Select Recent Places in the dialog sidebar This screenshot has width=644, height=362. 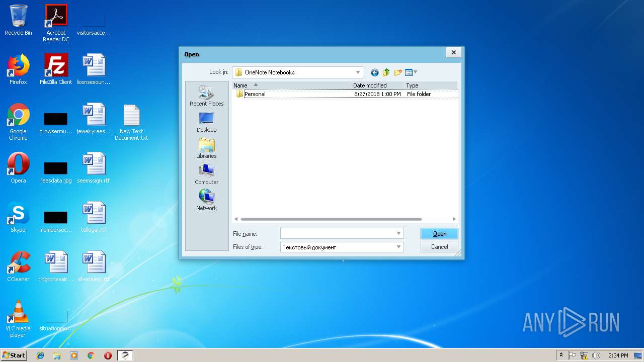point(206,96)
